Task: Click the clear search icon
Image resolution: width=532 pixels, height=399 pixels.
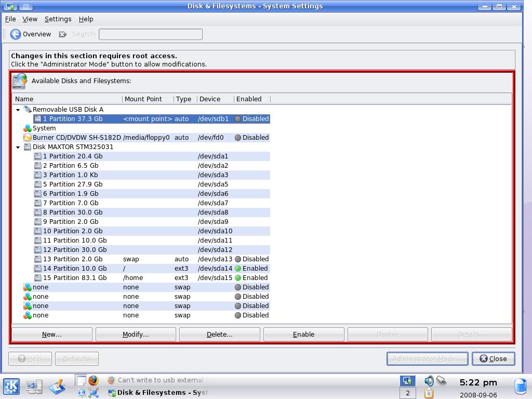Action: coord(62,34)
